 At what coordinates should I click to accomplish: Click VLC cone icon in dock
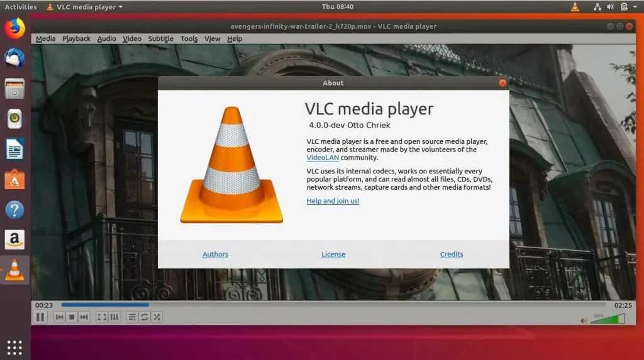coord(15,270)
